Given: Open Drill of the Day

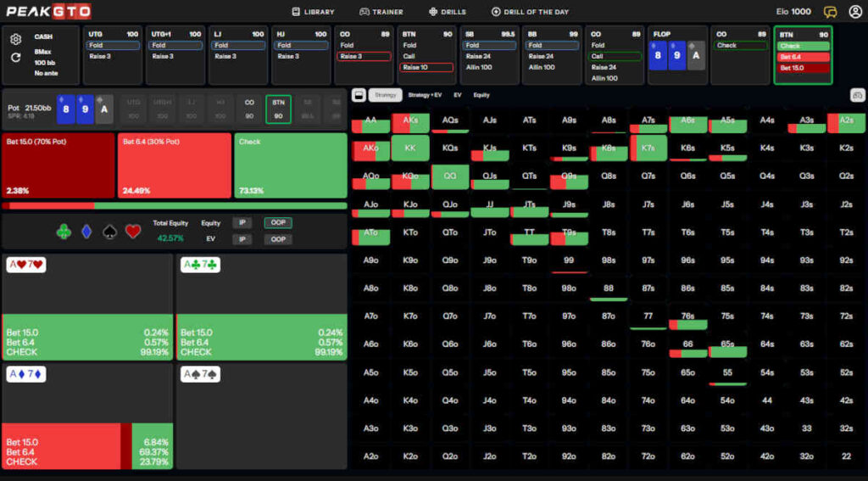Looking at the screenshot, I should click(530, 12).
